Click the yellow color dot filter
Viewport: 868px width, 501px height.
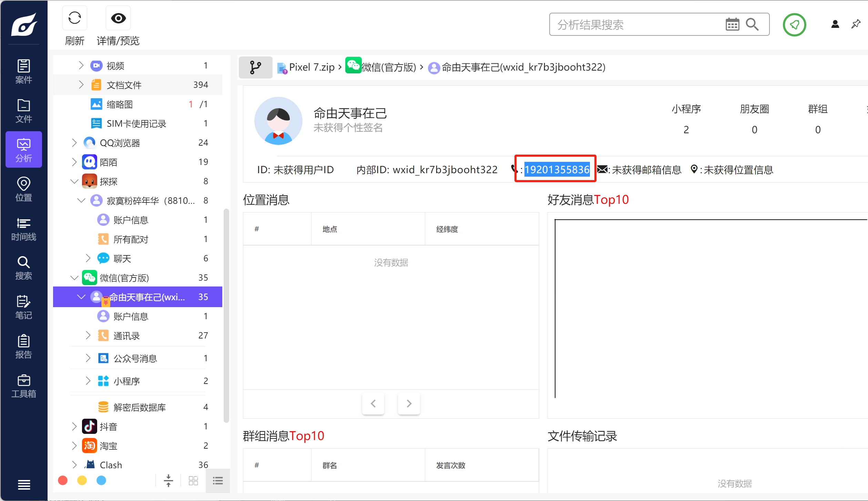(x=82, y=480)
